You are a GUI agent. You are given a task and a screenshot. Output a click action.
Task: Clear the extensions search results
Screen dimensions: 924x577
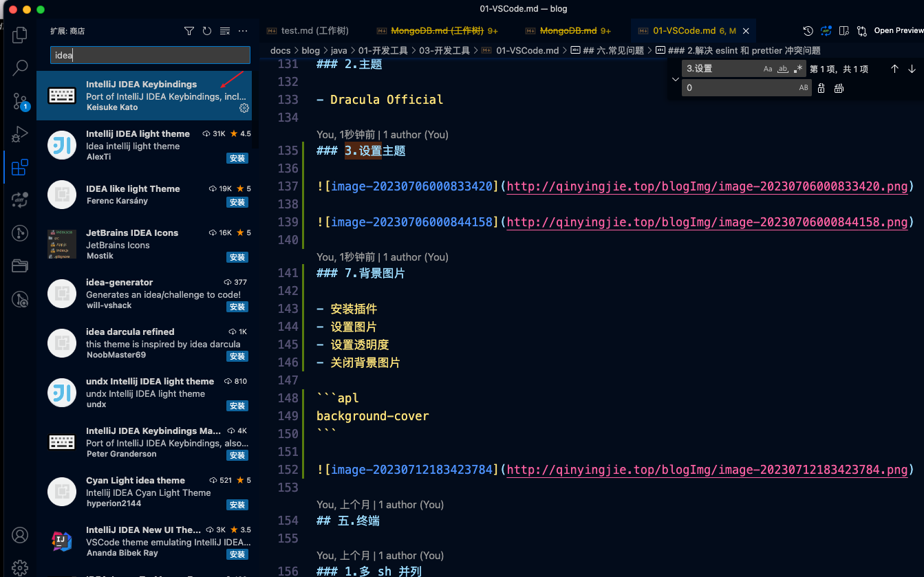click(225, 31)
